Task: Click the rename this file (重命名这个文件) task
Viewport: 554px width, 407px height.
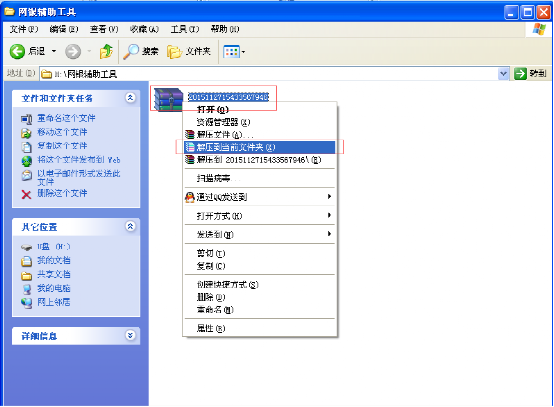Action: pos(66,118)
